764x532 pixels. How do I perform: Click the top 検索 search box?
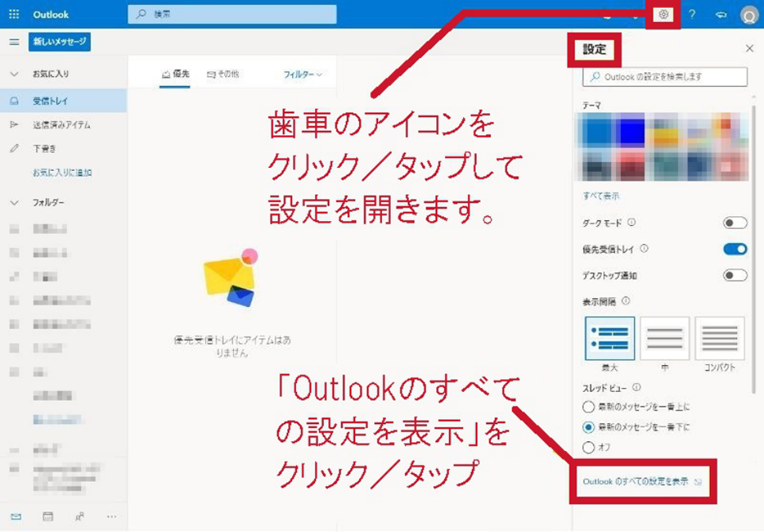tap(232, 14)
